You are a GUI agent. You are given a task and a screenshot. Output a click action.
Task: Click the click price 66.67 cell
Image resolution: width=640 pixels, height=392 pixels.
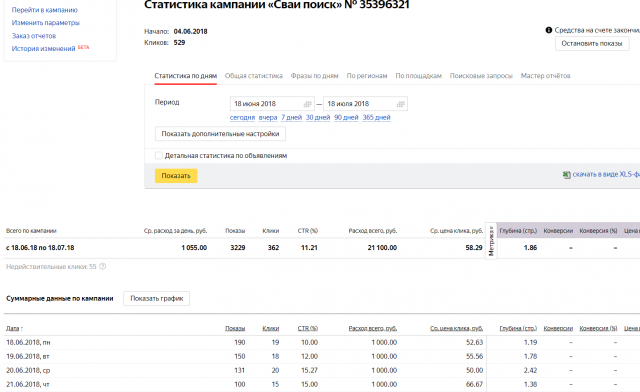point(474,384)
